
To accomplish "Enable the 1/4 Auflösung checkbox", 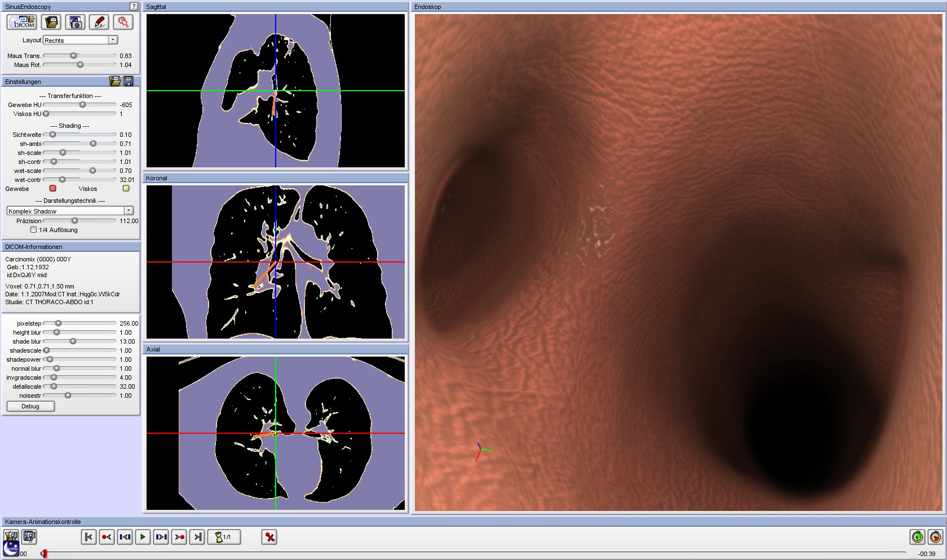I will 34,230.
